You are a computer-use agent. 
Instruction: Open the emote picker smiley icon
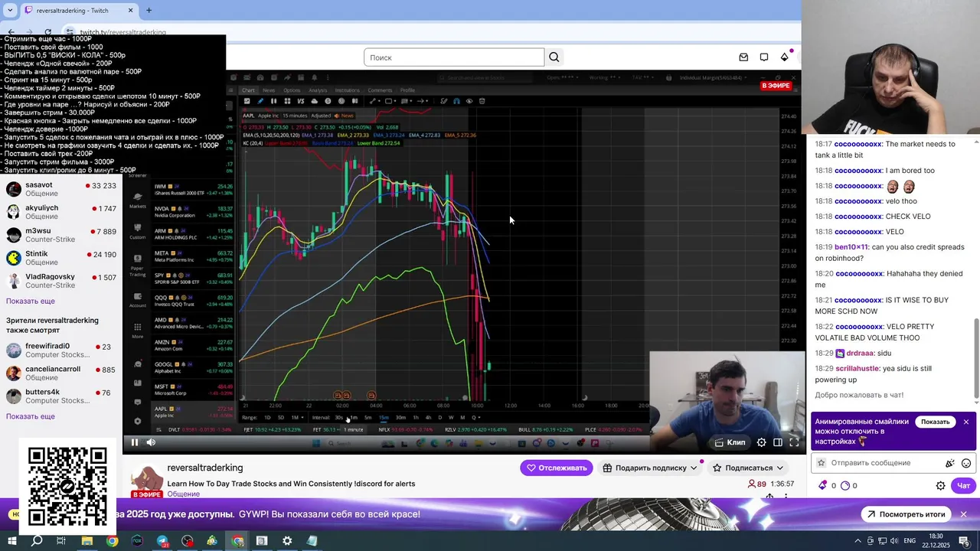click(966, 463)
